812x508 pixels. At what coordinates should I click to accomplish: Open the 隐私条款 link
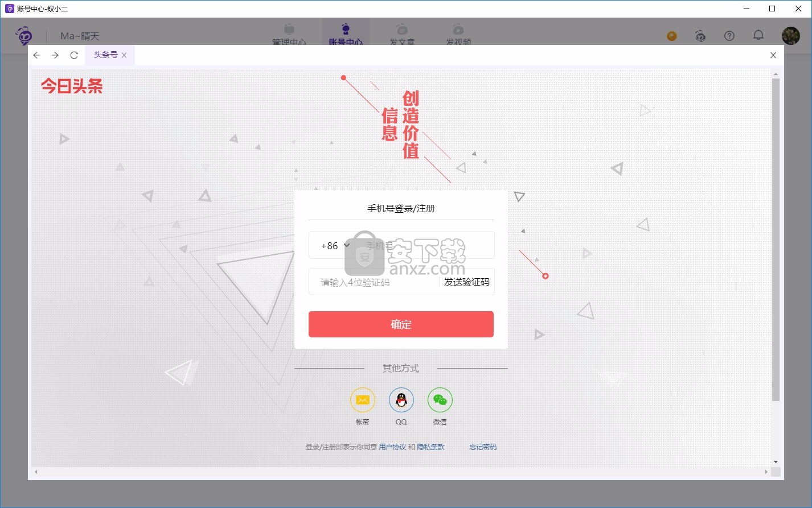click(x=430, y=447)
